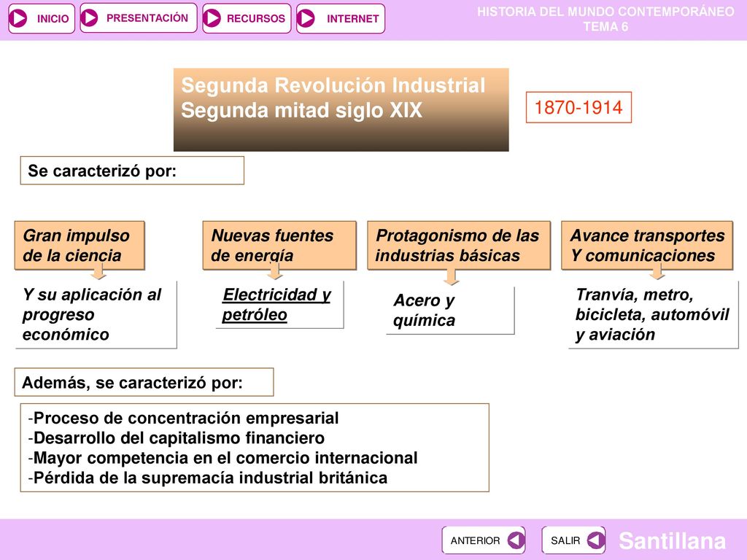Image resolution: width=747 pixels, height=560 pixels.
Task: Click the arrow icon on SALIR
Action: pyautogui.click(x=595, y=540)
